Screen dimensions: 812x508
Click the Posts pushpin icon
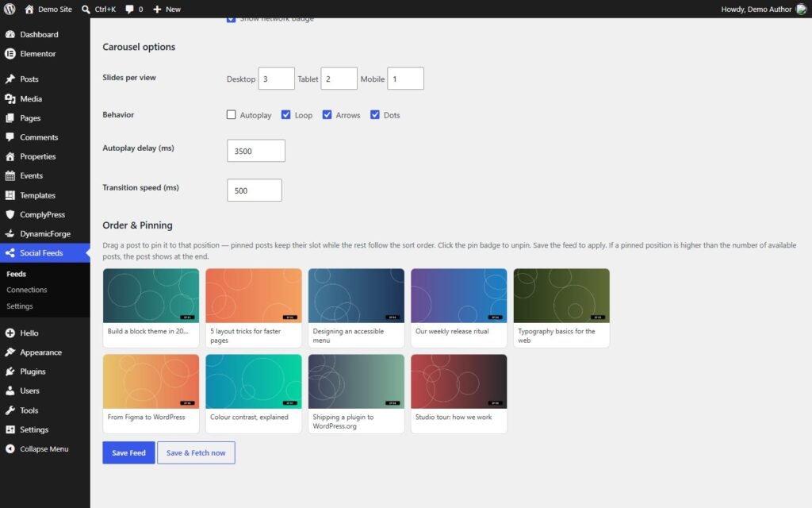coord(10,79)
